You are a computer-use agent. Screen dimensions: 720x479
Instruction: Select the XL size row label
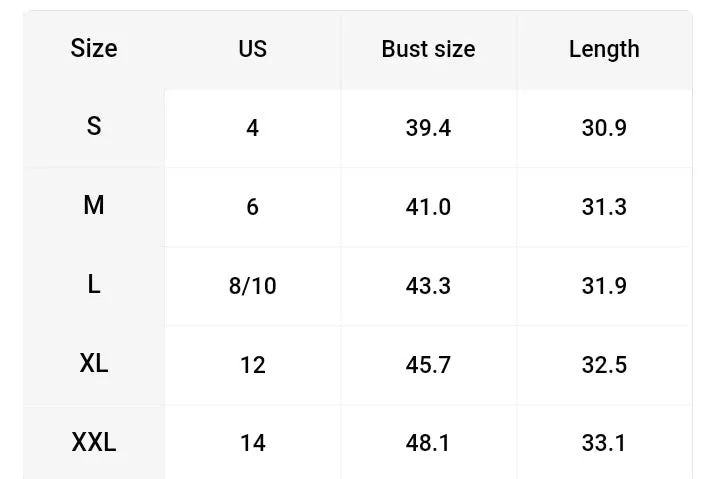(94, 363)
